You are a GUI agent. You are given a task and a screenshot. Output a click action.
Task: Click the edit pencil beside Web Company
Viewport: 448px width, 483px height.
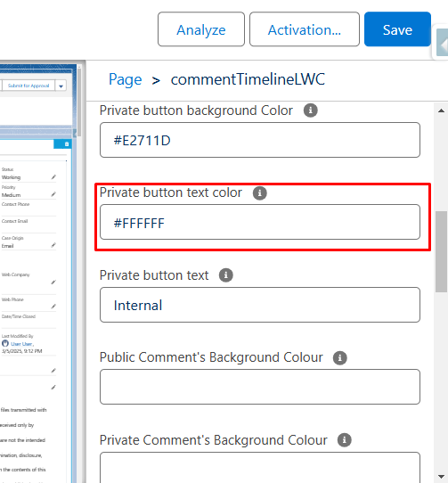click(53, 282)
